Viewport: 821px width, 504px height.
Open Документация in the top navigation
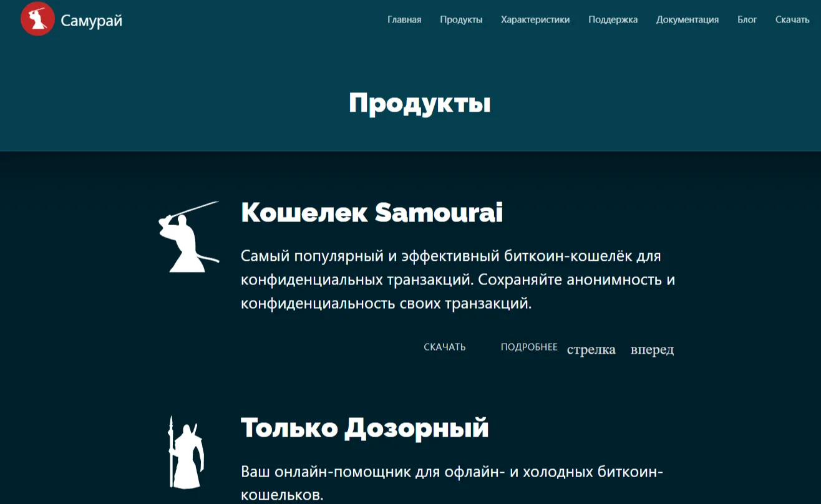(687, 20)
